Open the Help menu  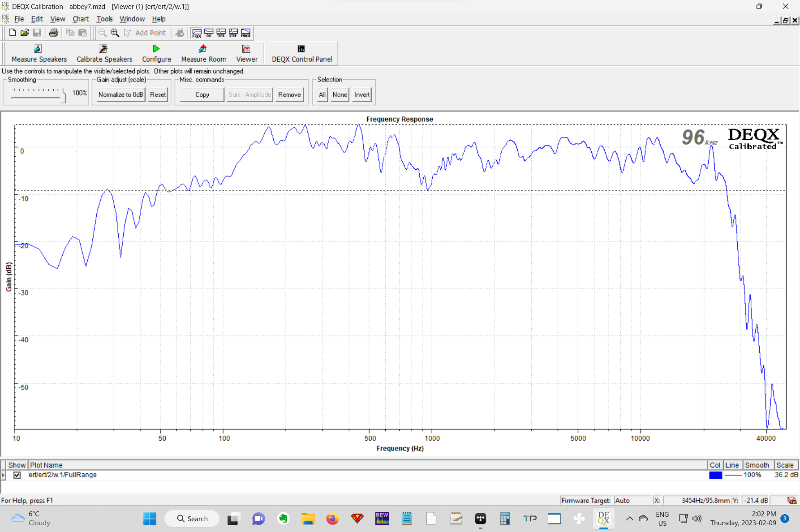[x=159, y=19]
